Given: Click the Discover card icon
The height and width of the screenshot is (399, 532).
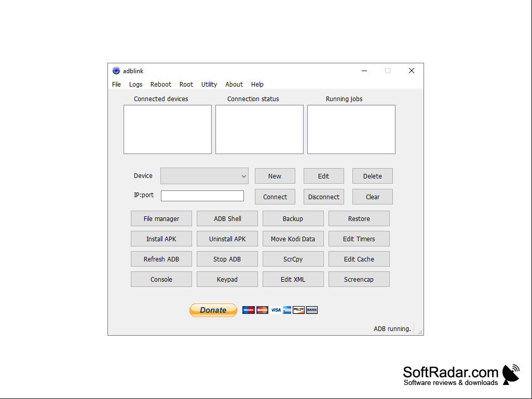Looking at the screenshot, I should [x=298, y=310].
